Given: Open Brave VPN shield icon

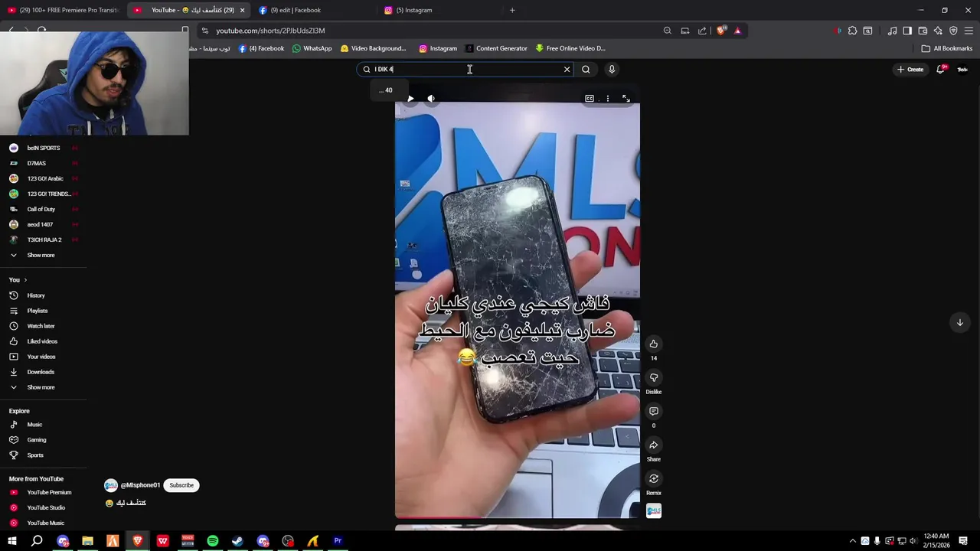Looking at the screenshot, I should [x=953, y=31].
